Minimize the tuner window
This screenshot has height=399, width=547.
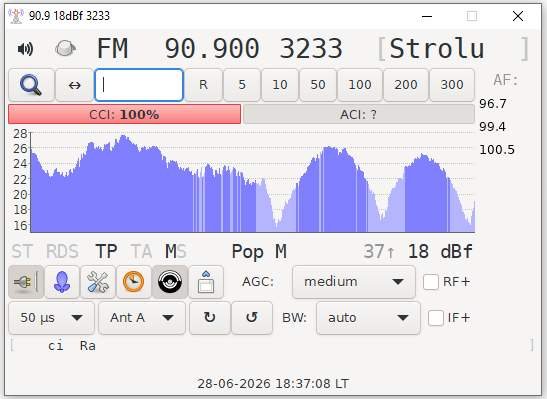427,16
